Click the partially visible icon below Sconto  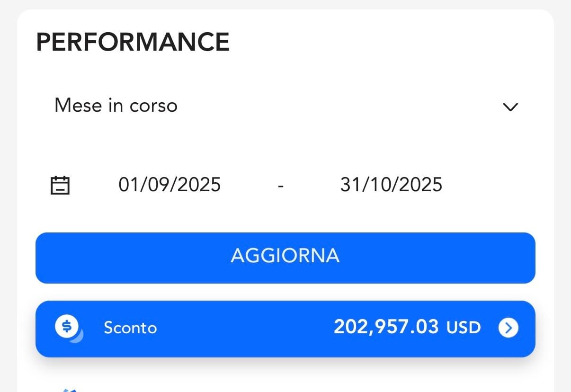(x=69, y=389)
